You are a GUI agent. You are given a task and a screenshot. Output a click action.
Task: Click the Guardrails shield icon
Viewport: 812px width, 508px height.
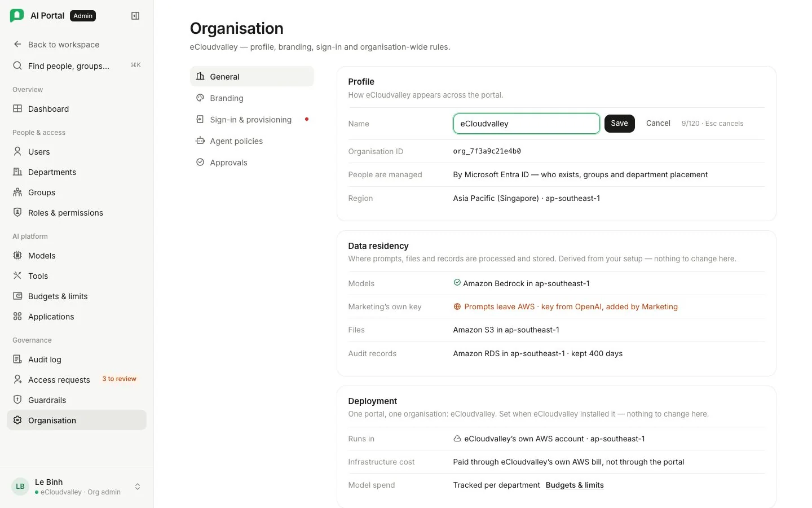pos(17,400)
